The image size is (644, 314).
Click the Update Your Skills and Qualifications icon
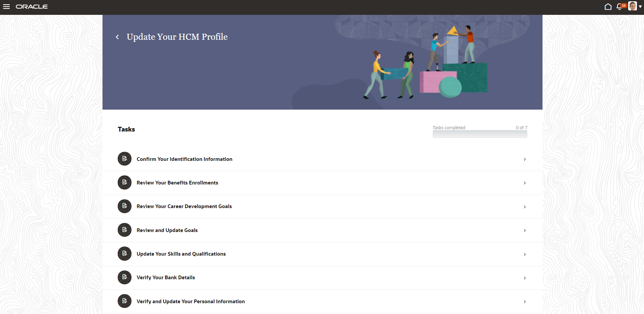[124, 254]
